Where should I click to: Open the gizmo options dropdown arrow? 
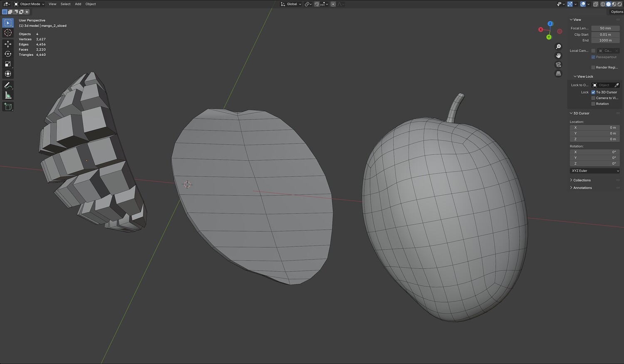pos(575,4)
